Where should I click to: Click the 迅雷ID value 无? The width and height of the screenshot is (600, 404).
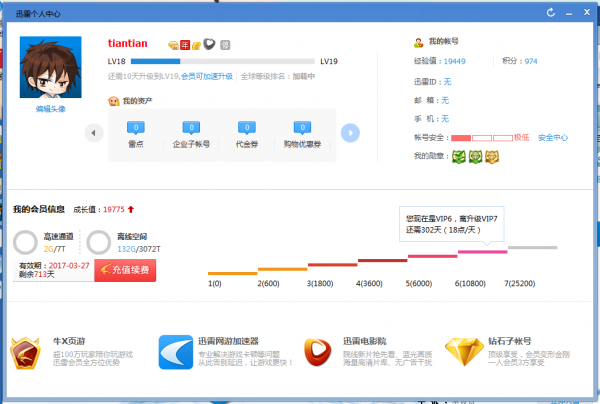coord(447,82)
